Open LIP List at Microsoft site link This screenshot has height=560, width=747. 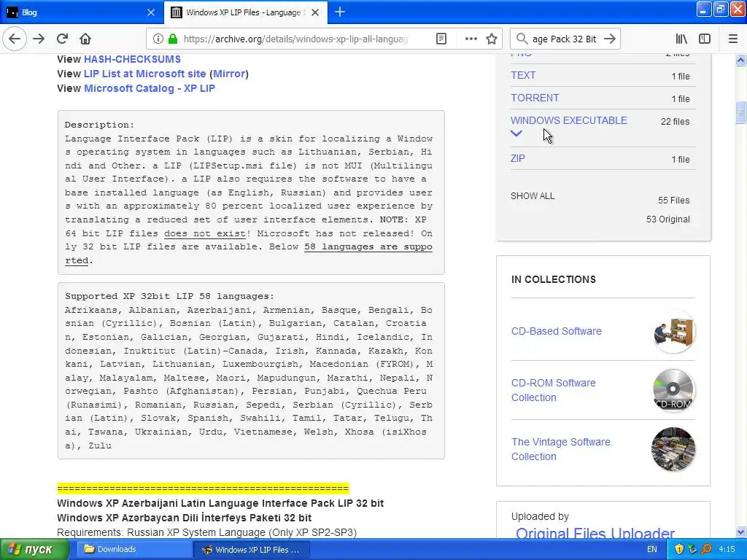coord(145,74)
